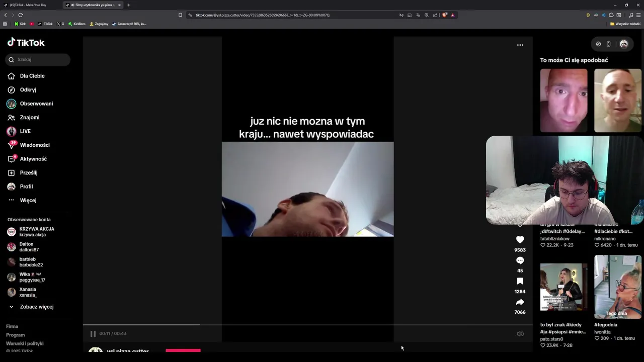Open the apps grid icon in bookmarks bar
The image size is (644, 362).
(x=5, y=24)
